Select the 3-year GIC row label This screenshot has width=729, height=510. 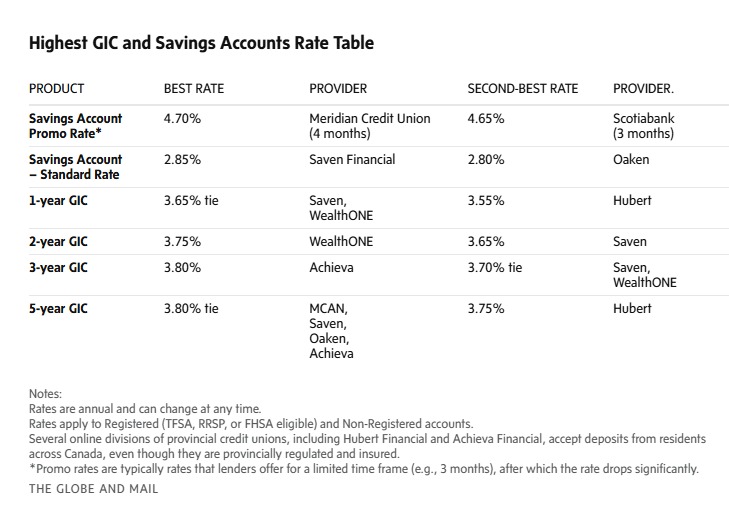58,267
